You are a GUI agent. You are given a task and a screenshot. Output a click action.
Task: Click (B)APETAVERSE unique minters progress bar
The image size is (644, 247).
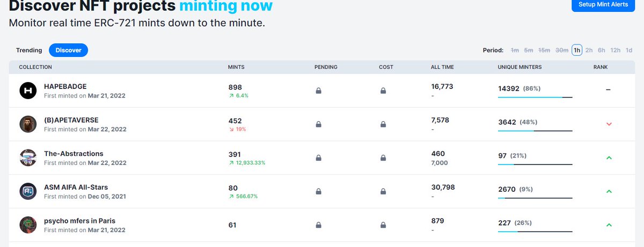point(535,130)
